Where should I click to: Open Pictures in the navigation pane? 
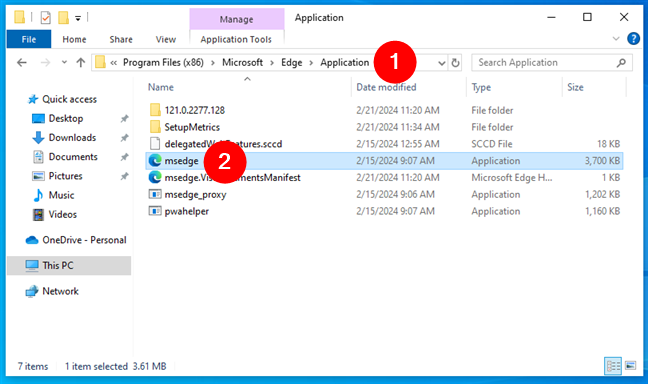tap(65, 176)
